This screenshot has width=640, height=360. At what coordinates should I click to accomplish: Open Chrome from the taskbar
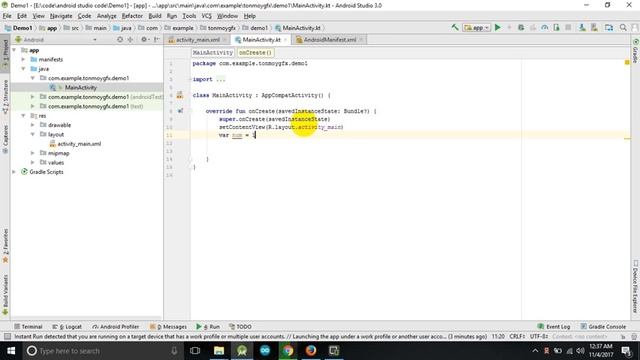click(288, 351)
